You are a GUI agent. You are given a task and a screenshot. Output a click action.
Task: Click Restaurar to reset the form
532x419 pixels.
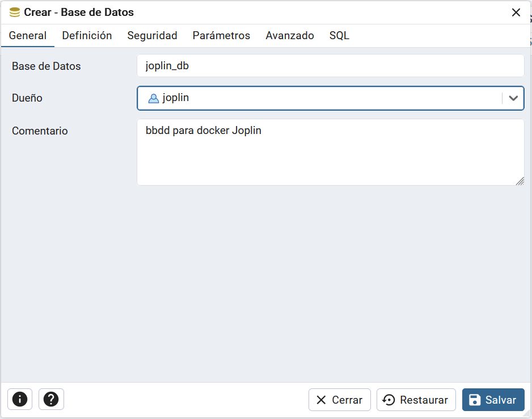[416, 400]
